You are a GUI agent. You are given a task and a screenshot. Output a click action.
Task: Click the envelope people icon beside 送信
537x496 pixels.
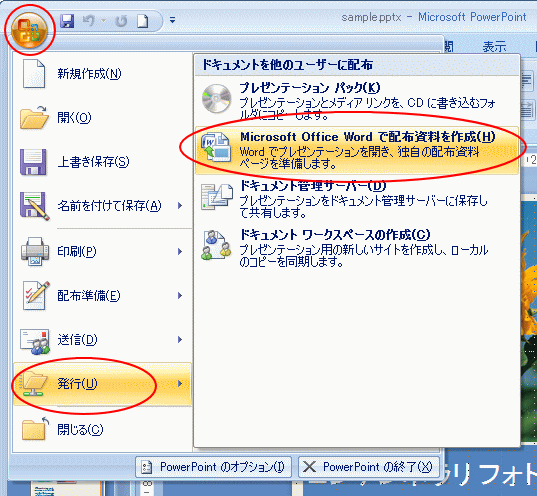click(x=35, y=342)
